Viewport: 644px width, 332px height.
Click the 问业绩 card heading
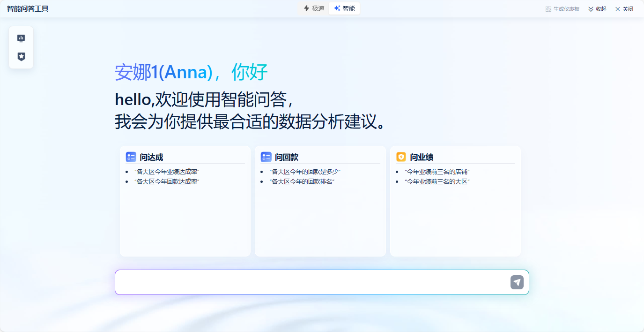pos(422,157)
